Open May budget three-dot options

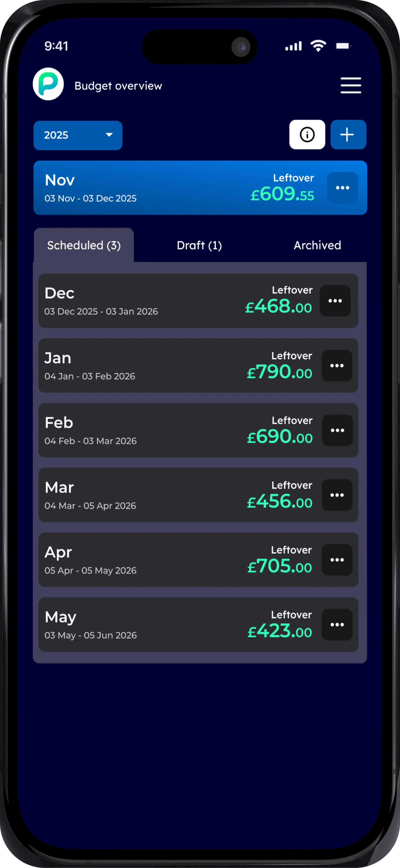[337, 624]
